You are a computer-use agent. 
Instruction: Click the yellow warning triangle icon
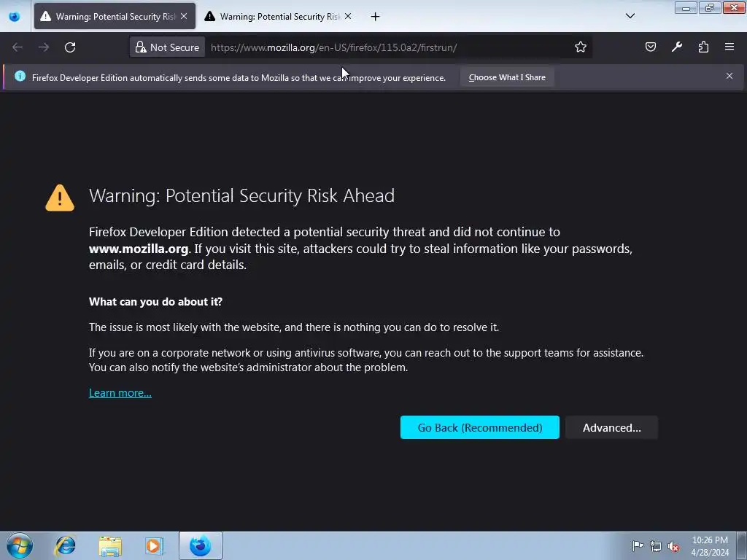60,198
